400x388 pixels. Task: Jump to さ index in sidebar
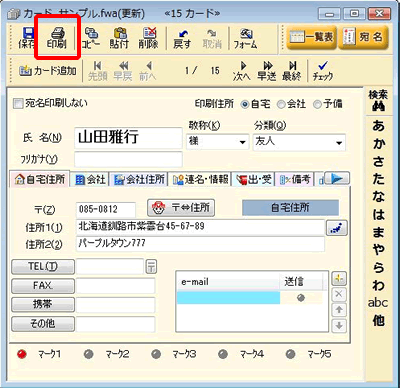point(378,162)
